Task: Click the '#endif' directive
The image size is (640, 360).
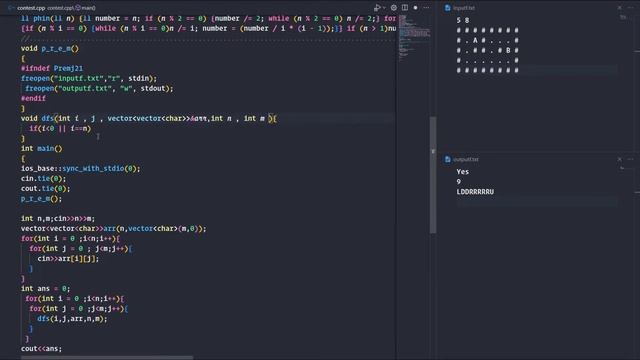Action: [x=33, y=98]
